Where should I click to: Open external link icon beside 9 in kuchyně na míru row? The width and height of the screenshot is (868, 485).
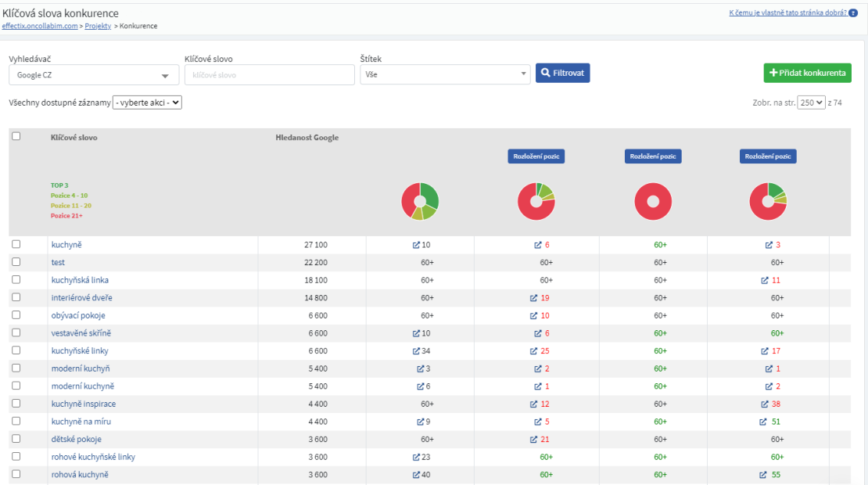click(420, 422)
